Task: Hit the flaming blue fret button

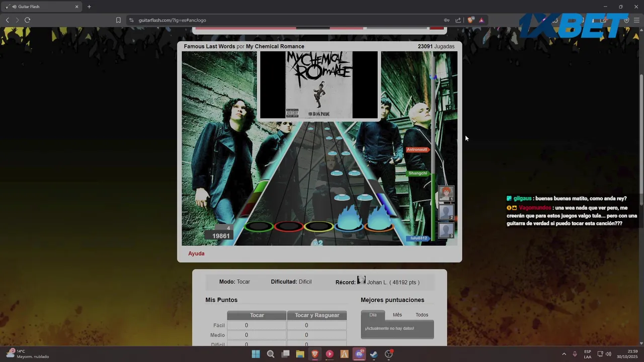Action: coord(349,220)
